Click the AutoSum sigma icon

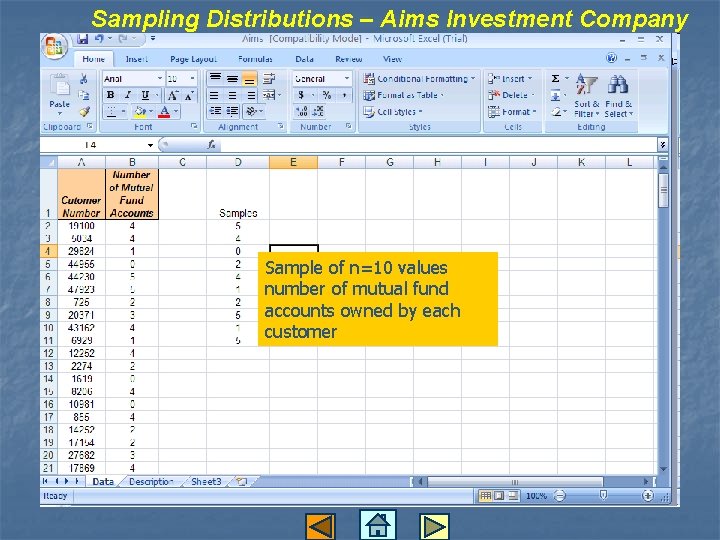(555, 79)
